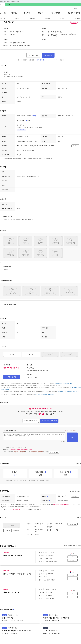Click the 식사제공 icon
81x644 pixels.
[56, 251]
